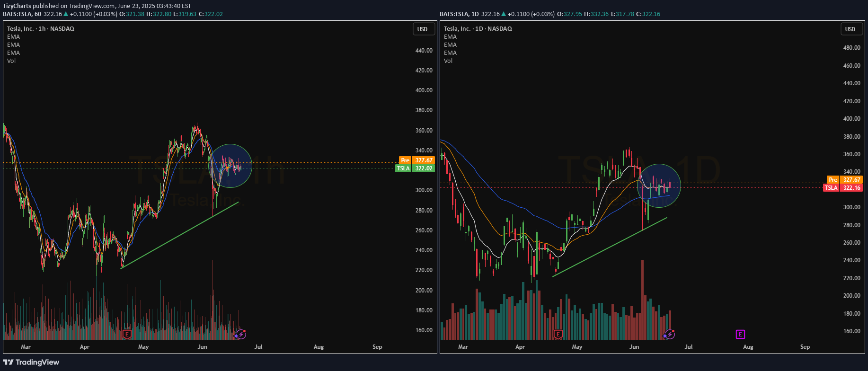This screenshot has height=371, width=868.
Task: Select the topmost EMA label on 1h chart
Action: (14, 36)
